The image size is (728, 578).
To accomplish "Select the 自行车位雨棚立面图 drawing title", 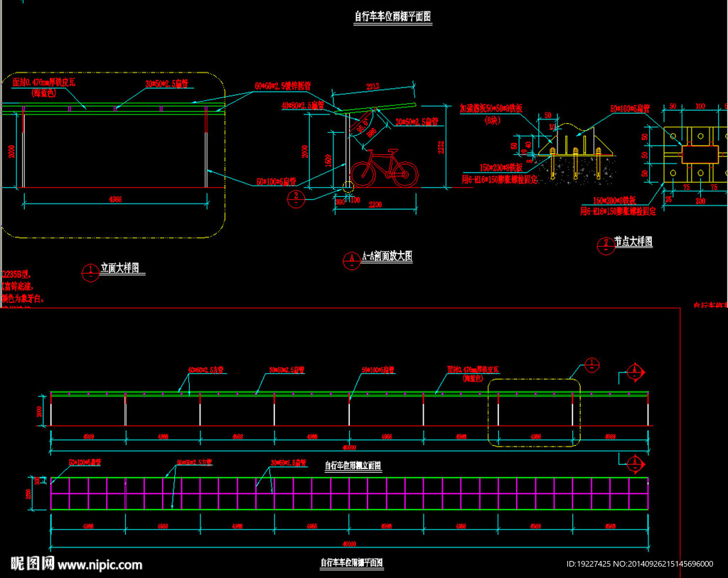I will click(353, 466).
